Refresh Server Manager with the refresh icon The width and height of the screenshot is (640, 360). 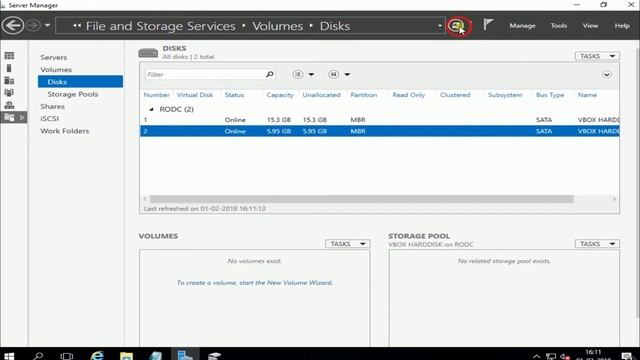pos(457,26)
